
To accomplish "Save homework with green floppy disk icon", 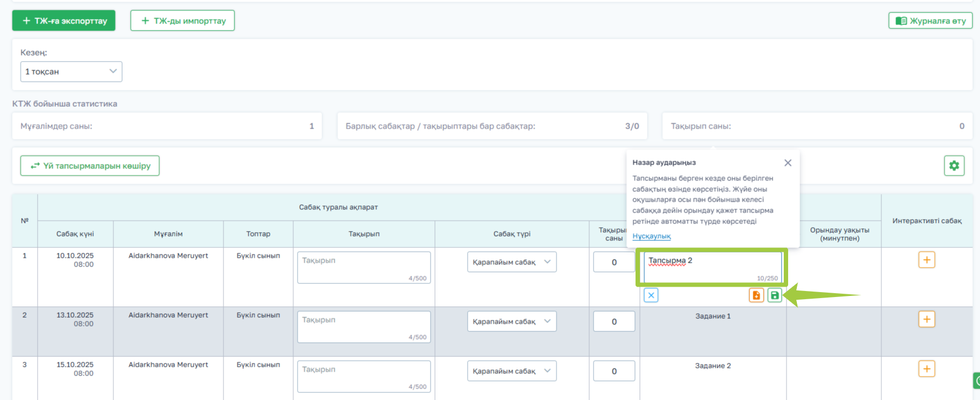I will pos(775,295).
